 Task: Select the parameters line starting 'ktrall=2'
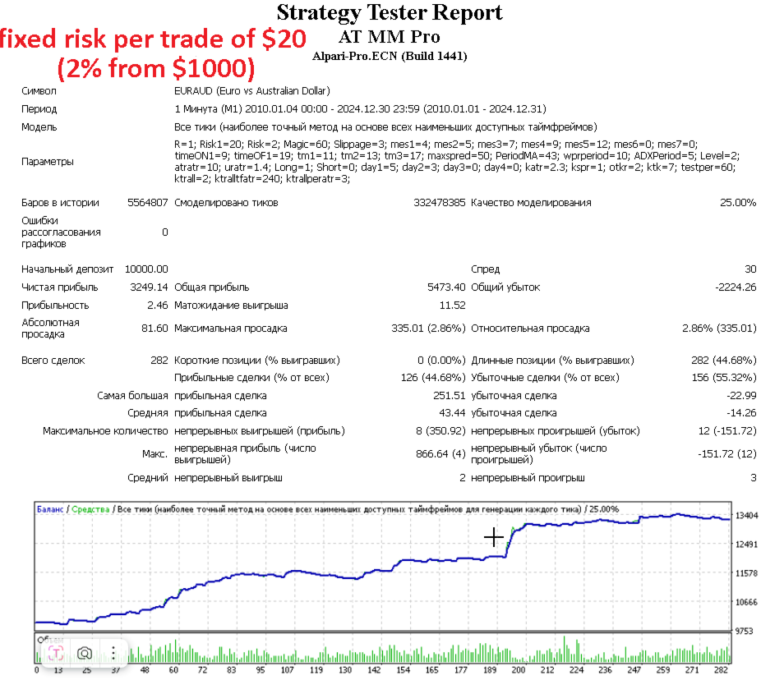tap(262, 179)
